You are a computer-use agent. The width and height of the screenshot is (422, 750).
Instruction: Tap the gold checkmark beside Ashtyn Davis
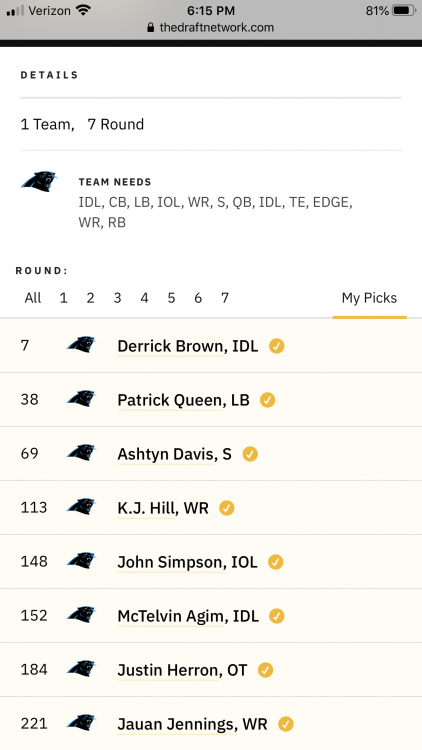[x=250, y=454]
